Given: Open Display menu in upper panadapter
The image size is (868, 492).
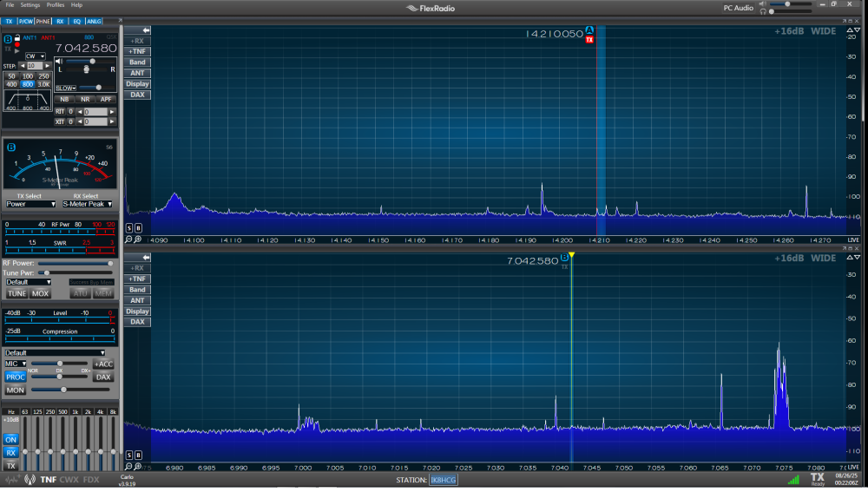Looking at the screenshot, I should (137, 84).
